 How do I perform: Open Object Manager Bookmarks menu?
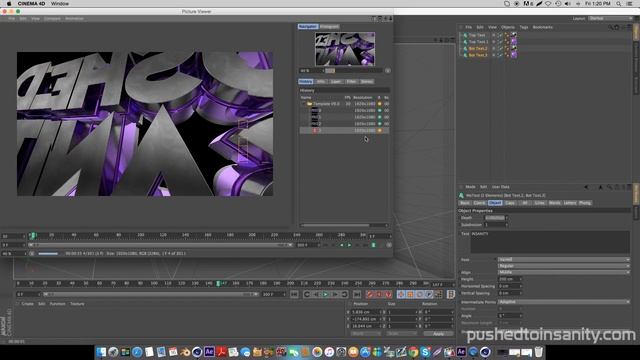click(x=542, y=27)
